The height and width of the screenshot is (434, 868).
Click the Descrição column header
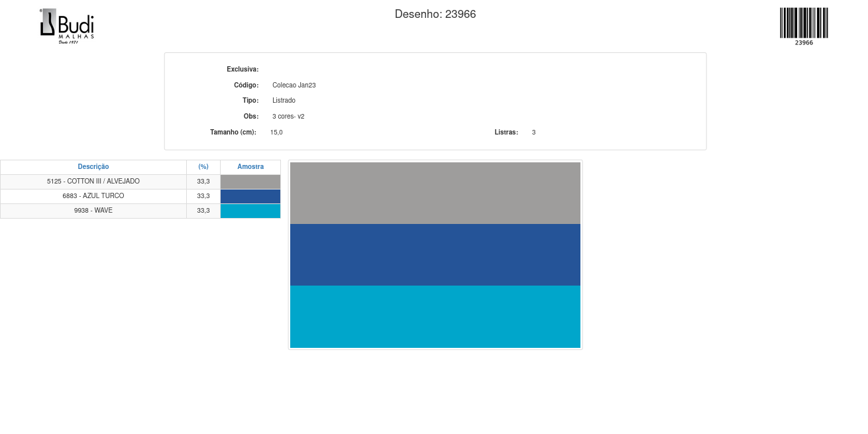[x=93, y=167]
